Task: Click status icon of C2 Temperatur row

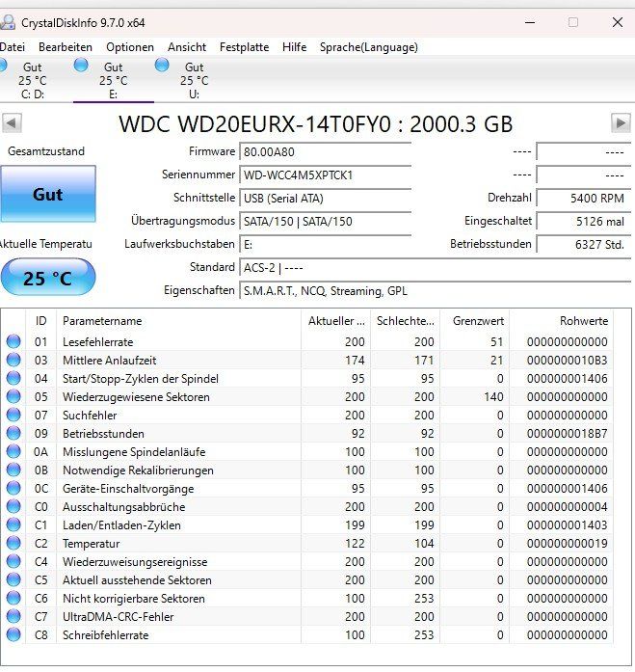Action: click(x=13, y=544)
